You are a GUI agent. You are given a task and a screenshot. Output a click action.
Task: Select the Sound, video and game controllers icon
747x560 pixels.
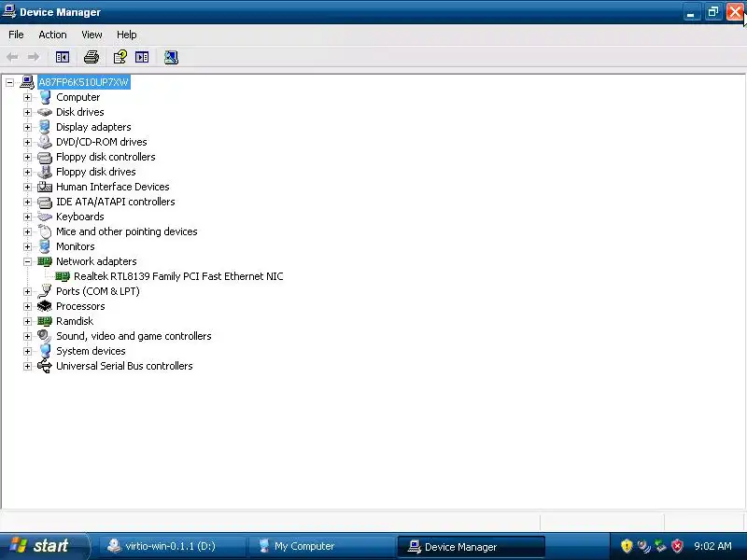coord(45,336)
